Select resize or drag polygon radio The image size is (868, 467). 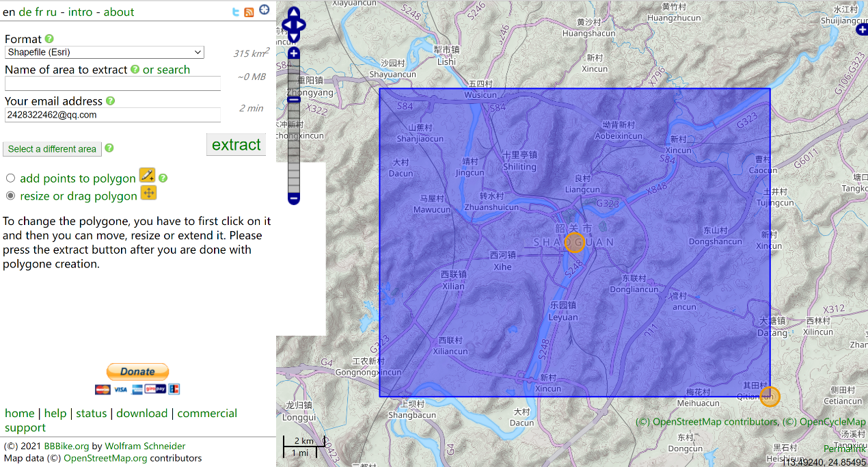pos(10,196)
